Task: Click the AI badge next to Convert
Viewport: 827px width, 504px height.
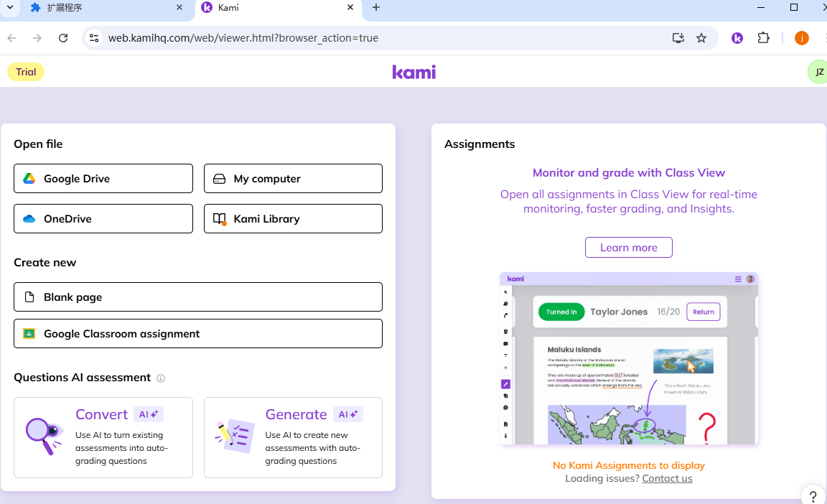Action: [148, 414]
